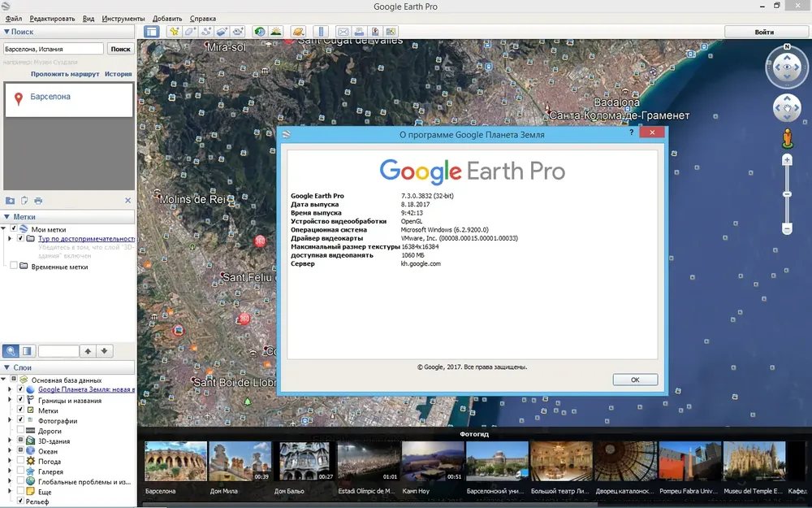
Task: Print search results icon
Action: [38, 201]
